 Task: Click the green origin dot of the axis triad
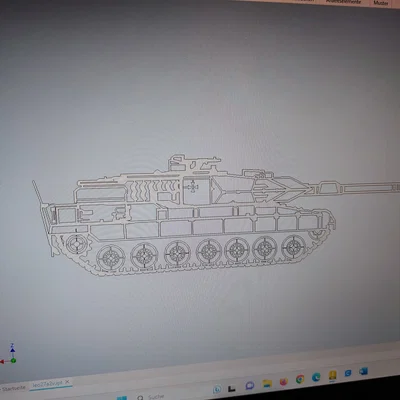13,360
